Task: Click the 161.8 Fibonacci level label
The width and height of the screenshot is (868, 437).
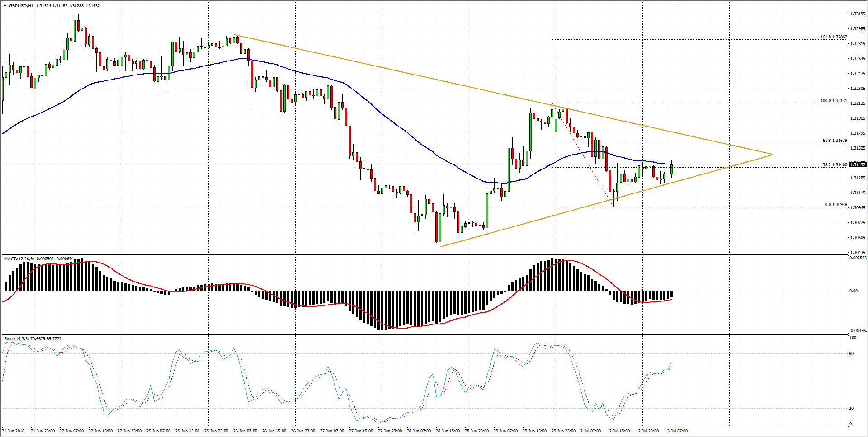Action: (x=833, y=37)
